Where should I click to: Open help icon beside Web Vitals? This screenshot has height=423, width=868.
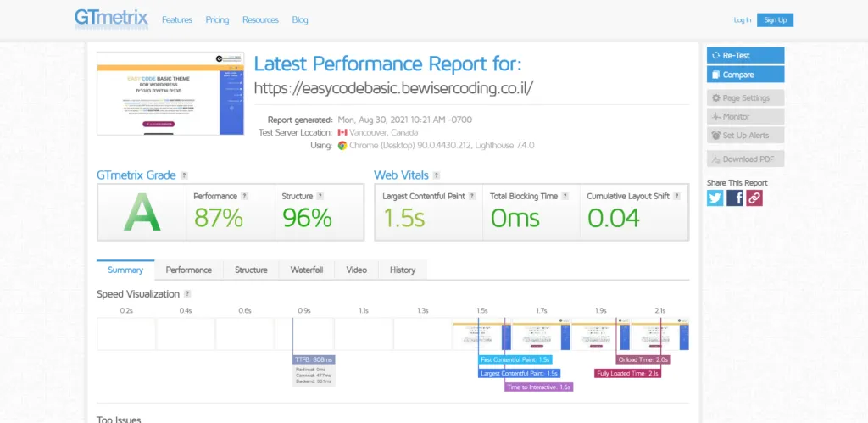(x=437, y=175)
